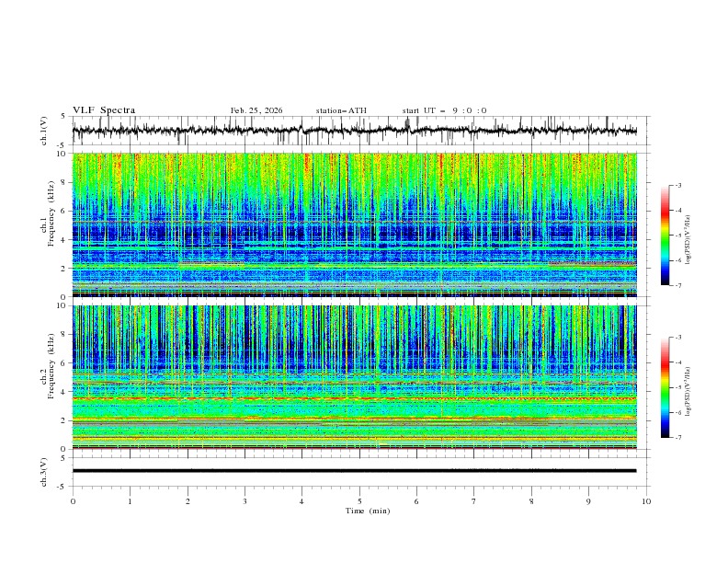
Task: Click the ch.1 frequency tick label "4"
Action: 65,240
